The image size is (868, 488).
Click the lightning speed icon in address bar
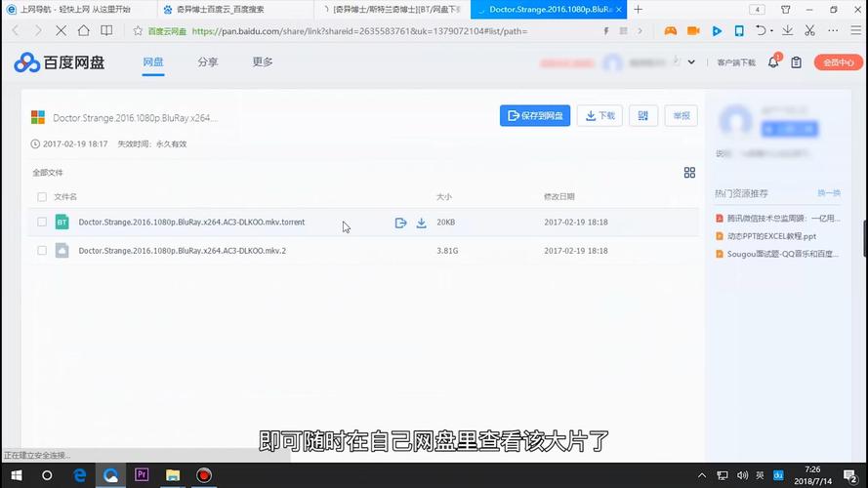(x=606, y=31)
